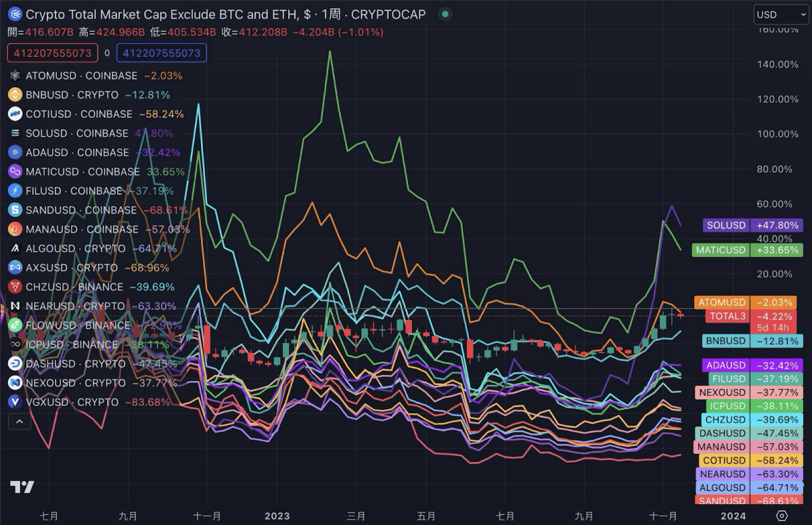Screen dimensions: 812x525
Task: Click the Crypto Total Market Cap symbol logo
Action: coord(15,14)
